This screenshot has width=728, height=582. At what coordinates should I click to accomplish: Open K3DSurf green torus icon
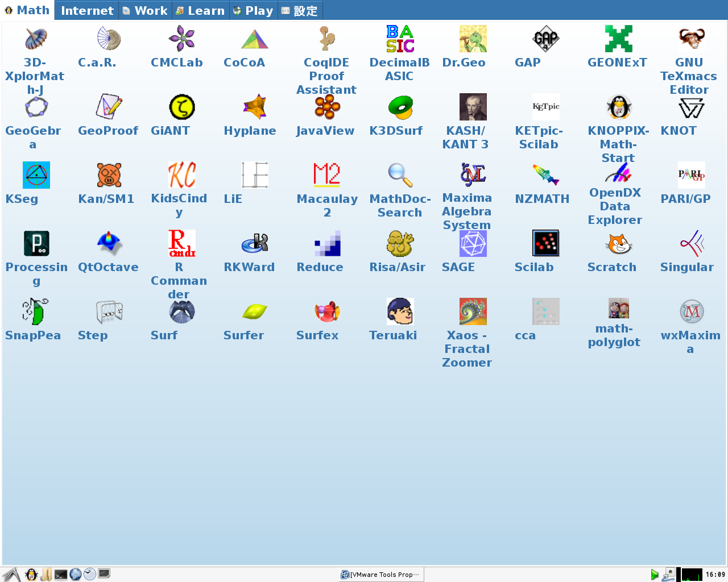click(x=400, y=107)
